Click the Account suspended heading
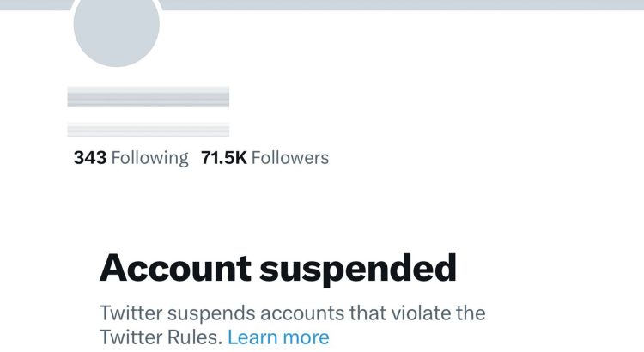Image resolution: width=644 pixels, height=352 pixels. click(x=278, y=269)
